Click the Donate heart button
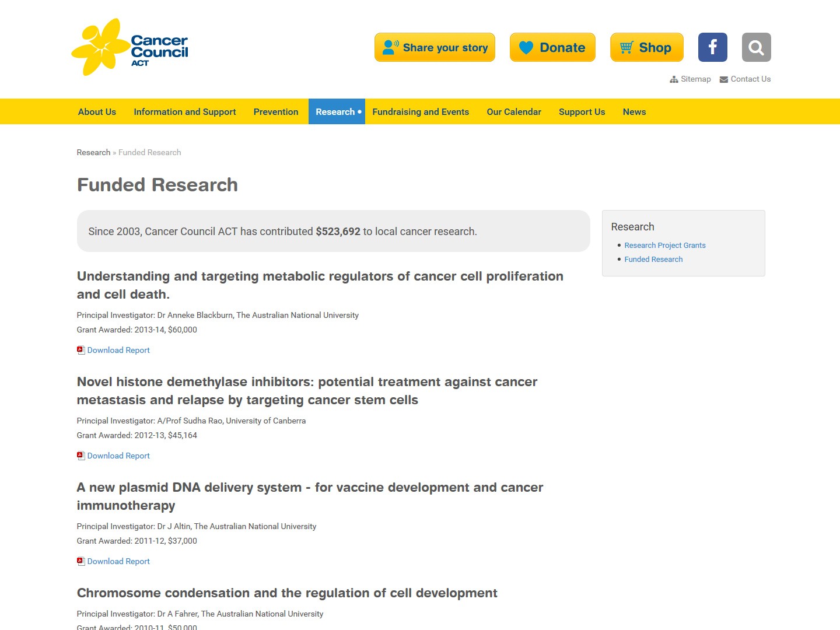Image resolution: width=840 pixels, height=630 pixels. tap(552, 47)
